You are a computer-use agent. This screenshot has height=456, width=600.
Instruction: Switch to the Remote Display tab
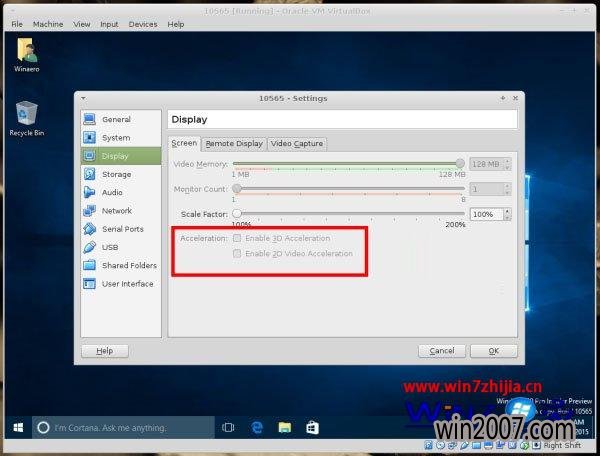tap(234, 144)
